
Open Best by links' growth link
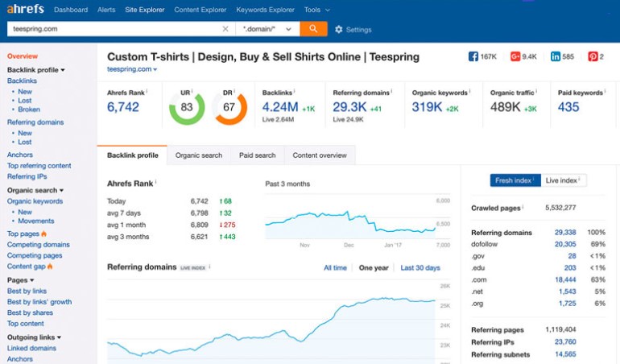click(x=39, y=302)
